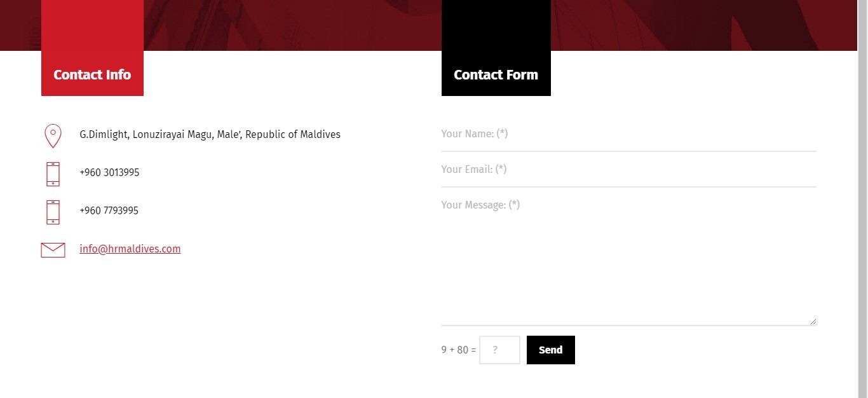Click the message box resize handle
The width and height of the screenshot is (868, 398).
813,322
